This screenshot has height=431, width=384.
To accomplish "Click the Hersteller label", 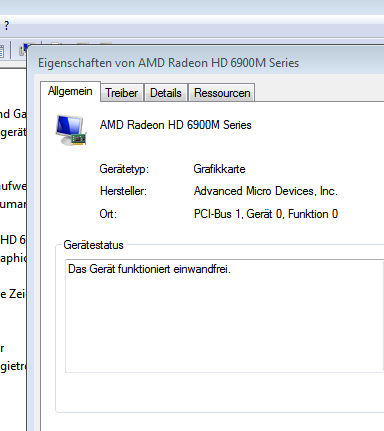I will click(x=123, y=191).
